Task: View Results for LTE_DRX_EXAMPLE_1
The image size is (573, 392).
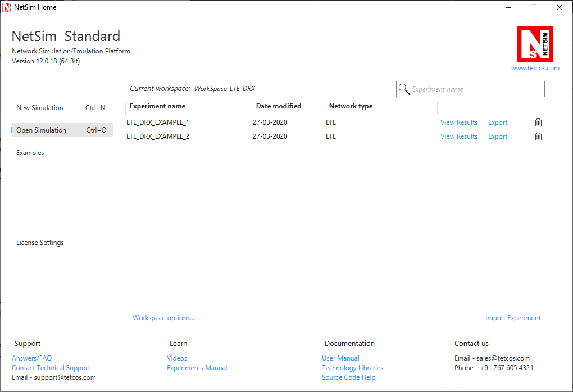Action: click(458, 122)
